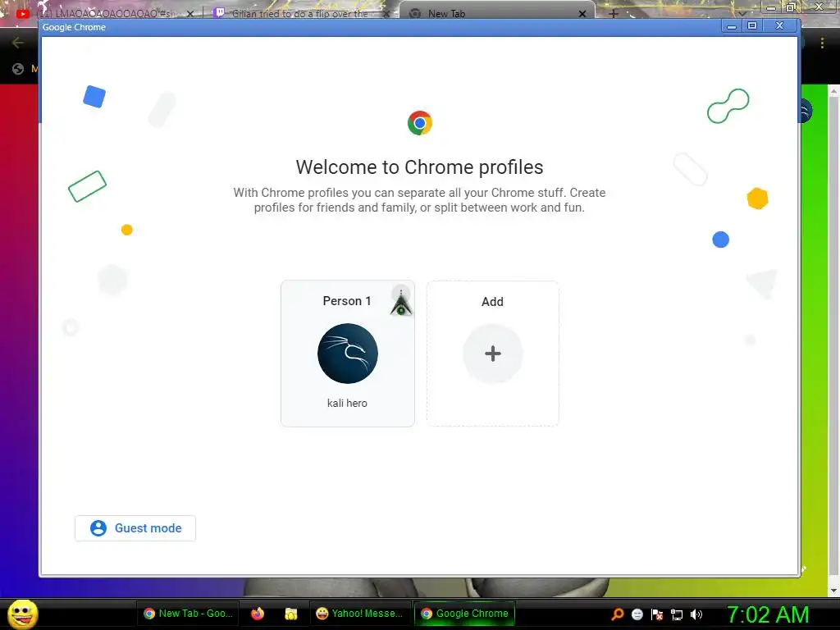Launch Firefox from the taskbar
The width and height of the screenshot is (840, 630).
point(258,614)
